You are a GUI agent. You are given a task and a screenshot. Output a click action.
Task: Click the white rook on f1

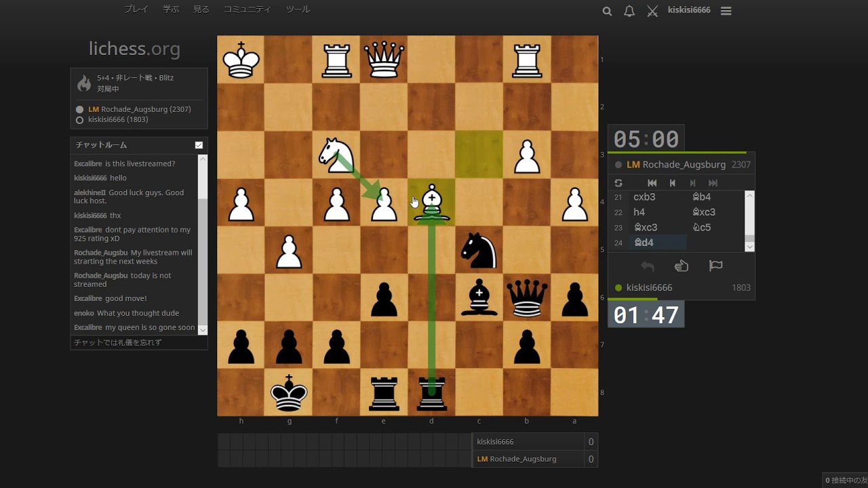pyautogui.click(x=336, y=60)
